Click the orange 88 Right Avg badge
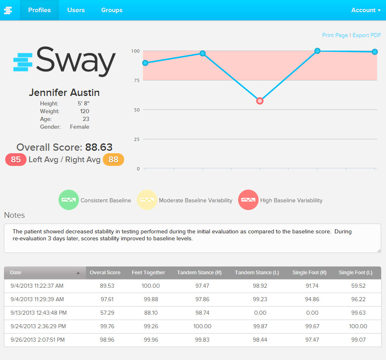 point(113,160)
